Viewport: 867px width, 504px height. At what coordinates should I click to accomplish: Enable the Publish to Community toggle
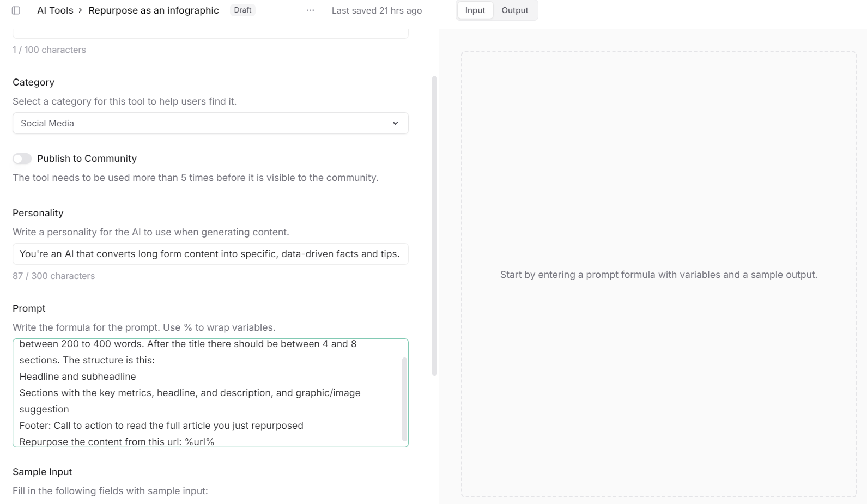coord(22,159)
